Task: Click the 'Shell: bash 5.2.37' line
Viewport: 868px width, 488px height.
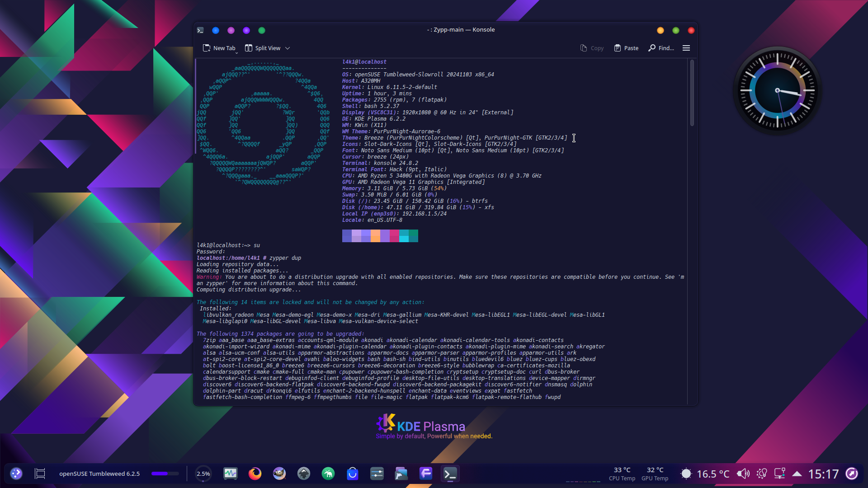Action: [x=370, y=106]
